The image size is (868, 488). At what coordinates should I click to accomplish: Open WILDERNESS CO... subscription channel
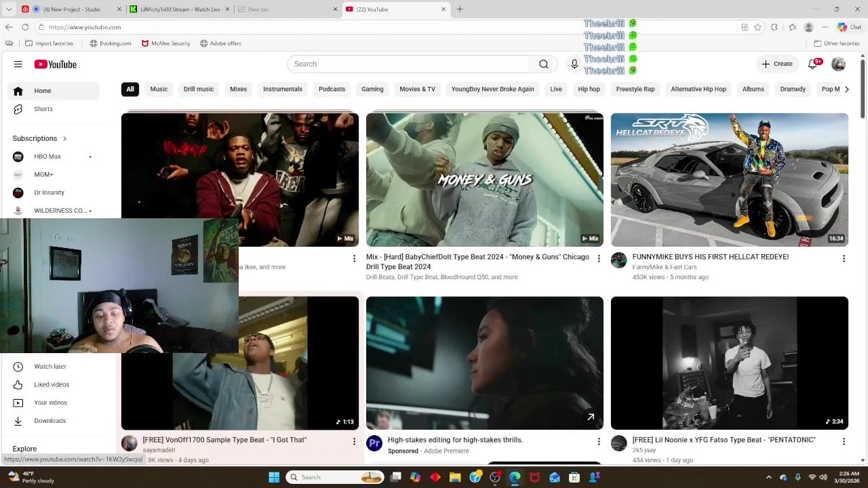point(54,211)
